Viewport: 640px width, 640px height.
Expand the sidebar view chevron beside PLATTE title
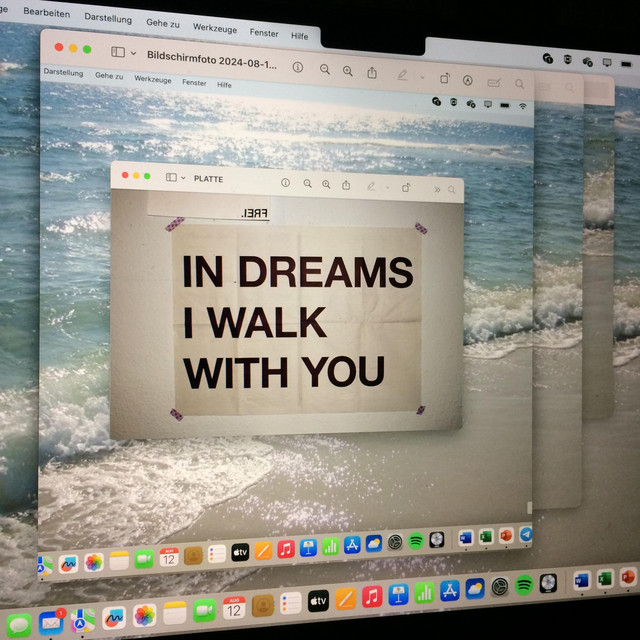183,178
